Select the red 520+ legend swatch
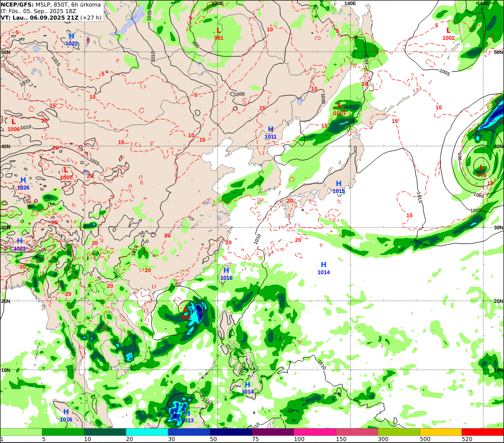The height and width of the screenshot is (443, 504). tap(483, 432)
